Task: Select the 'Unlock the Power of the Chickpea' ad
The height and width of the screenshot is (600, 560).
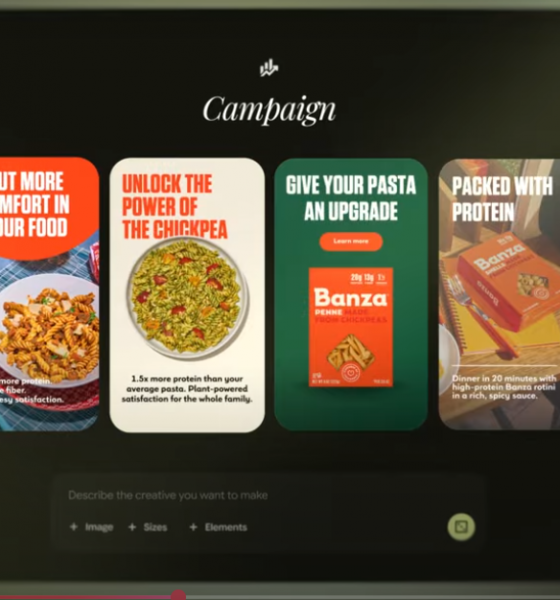Action: (x=187, y=295)
